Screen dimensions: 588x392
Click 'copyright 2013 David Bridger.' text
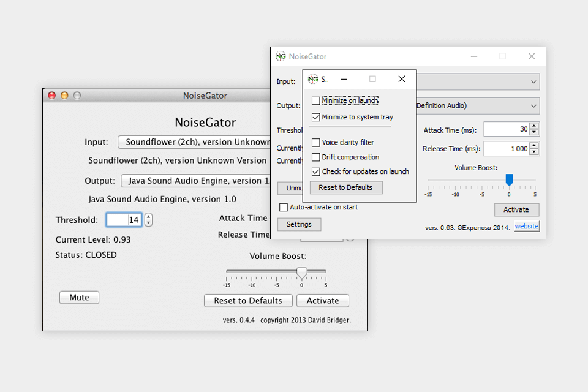(x=306, y=320)
